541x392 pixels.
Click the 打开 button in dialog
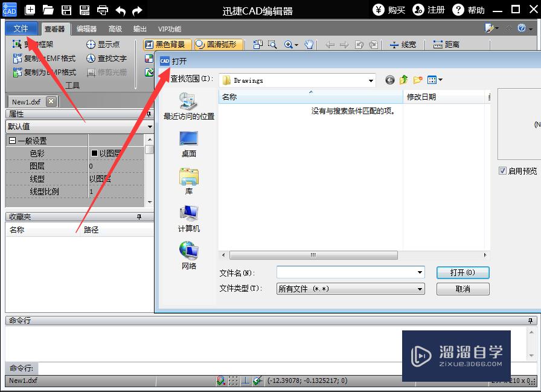click(463, 272)
